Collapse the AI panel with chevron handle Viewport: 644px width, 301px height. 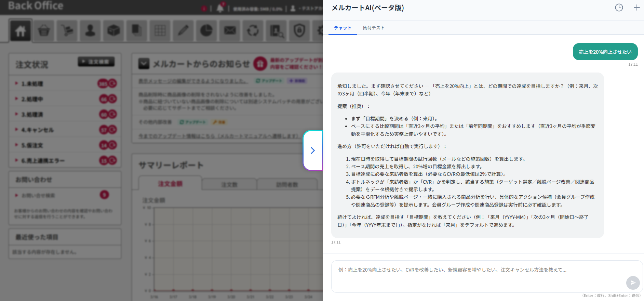pyautogui.click(x=312, y=150)
